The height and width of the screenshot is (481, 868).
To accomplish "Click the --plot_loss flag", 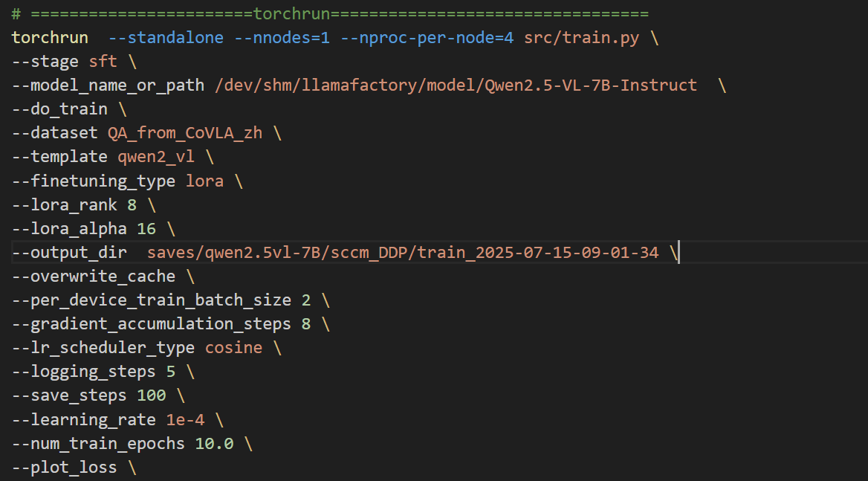I will [65, 467].
